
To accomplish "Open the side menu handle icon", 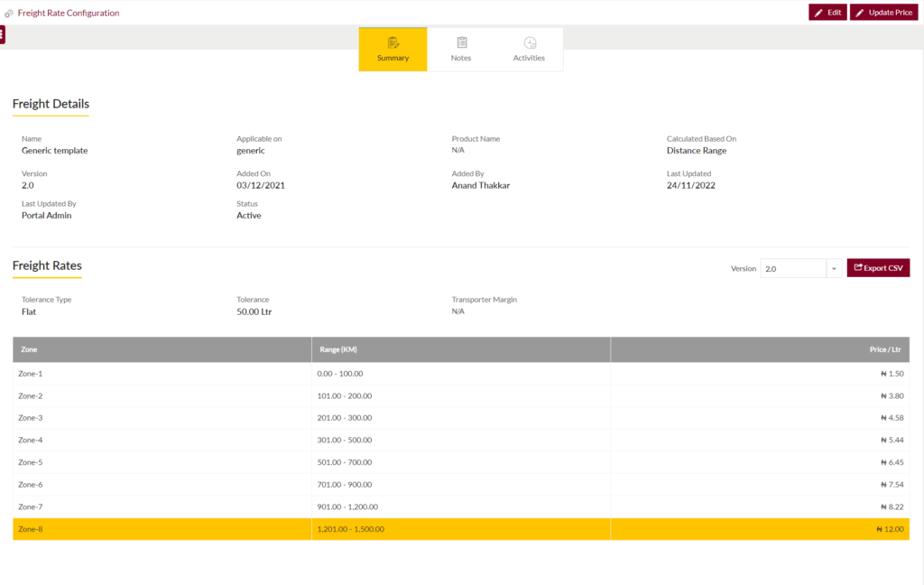I will click(x=3, y=35).
